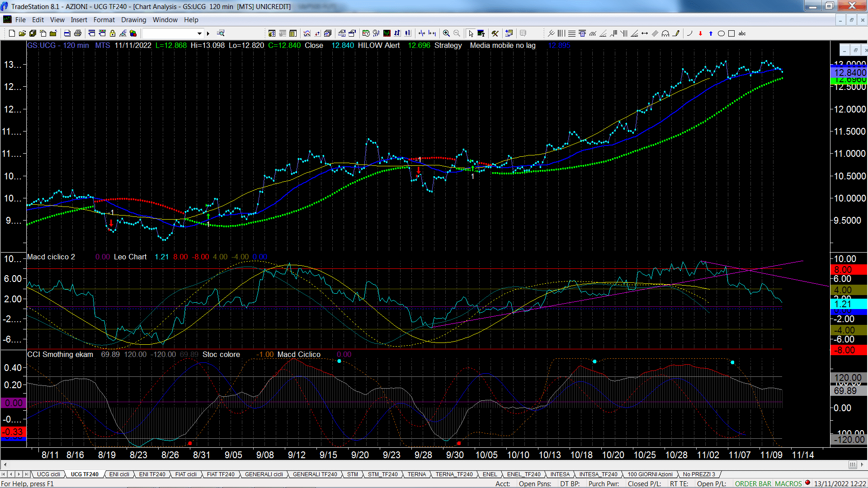
Task: Open the symbol entry dropdown arrow
Action: (199, 33)
